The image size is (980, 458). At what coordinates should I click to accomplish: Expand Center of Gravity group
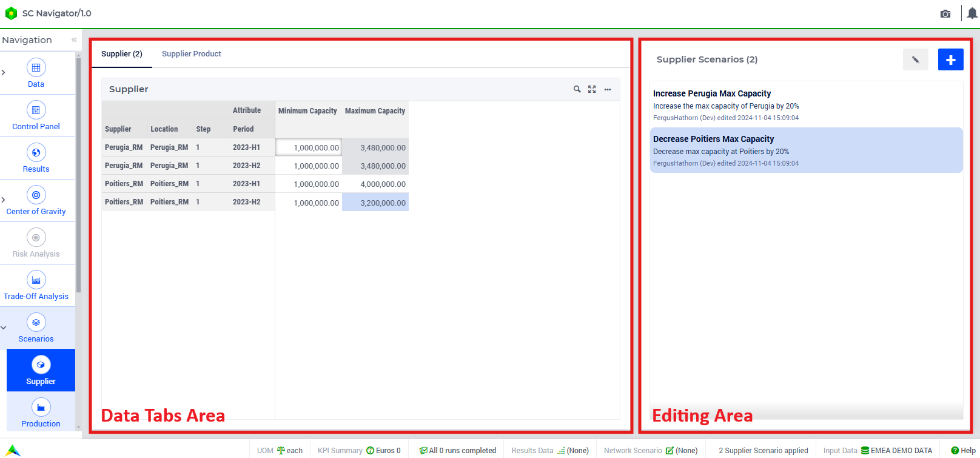tap(4, 200)
